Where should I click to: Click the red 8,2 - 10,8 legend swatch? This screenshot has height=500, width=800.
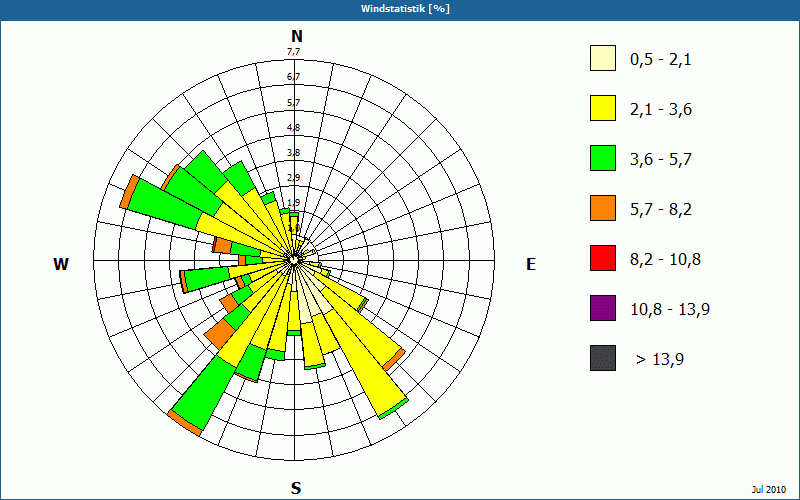[x=603, y=258]
